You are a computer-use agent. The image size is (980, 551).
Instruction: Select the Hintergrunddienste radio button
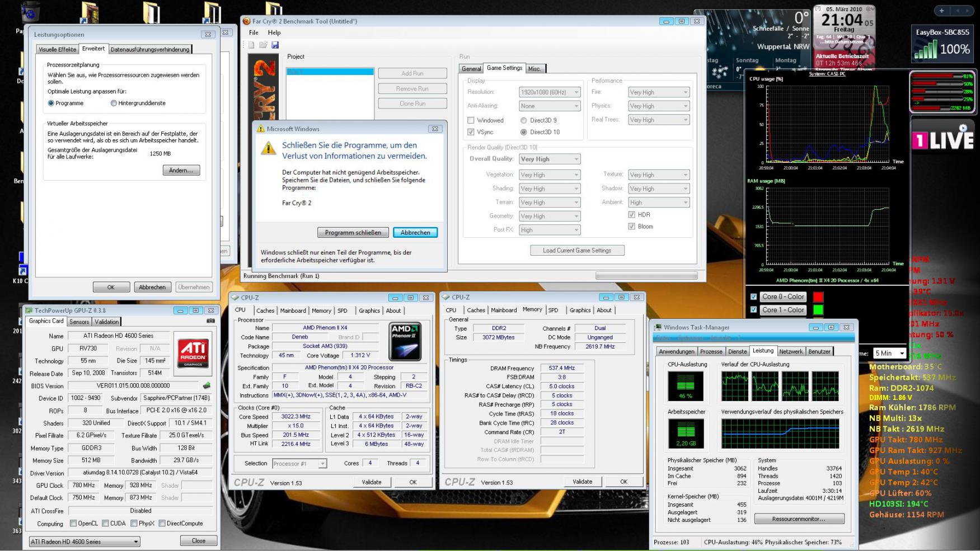tap(114, 103)
